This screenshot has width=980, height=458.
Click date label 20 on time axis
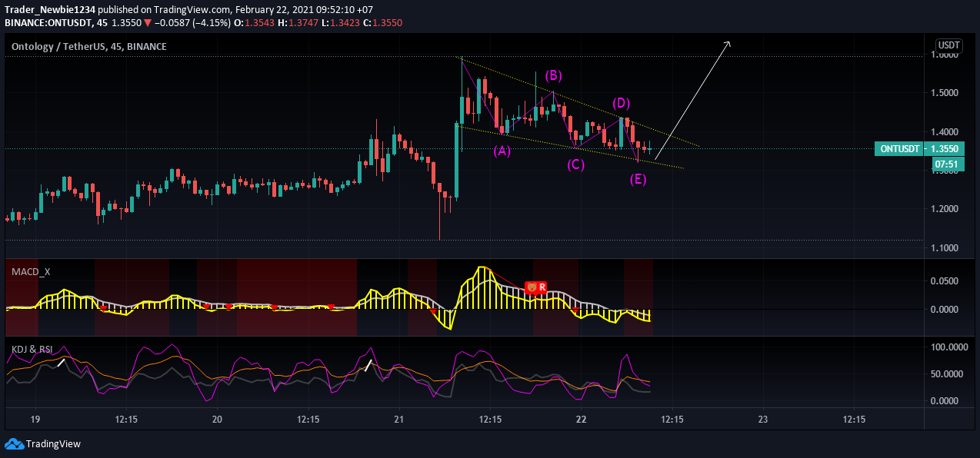[x=217, y=420]
